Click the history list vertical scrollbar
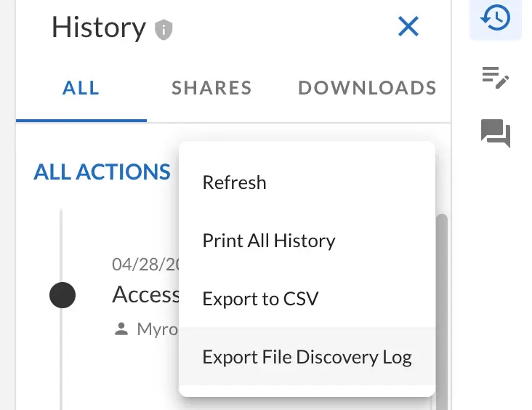The height and width of the screenshot is (410, 532). (441, 291)
